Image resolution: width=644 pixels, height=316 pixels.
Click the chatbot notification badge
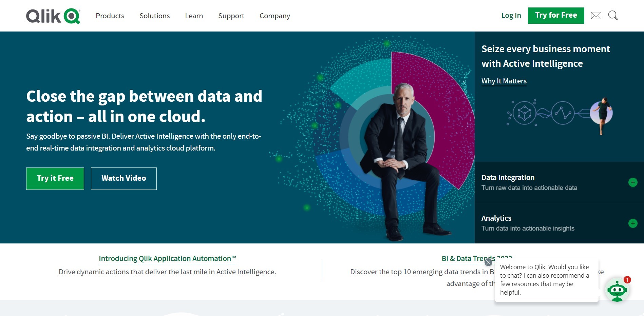pyautogui.click(x=627, y=280)
